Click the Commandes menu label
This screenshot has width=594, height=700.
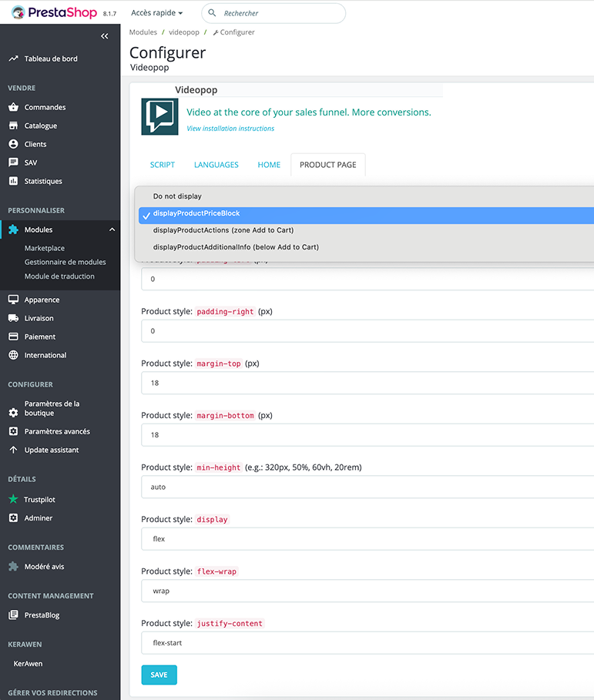pos(45,107)
